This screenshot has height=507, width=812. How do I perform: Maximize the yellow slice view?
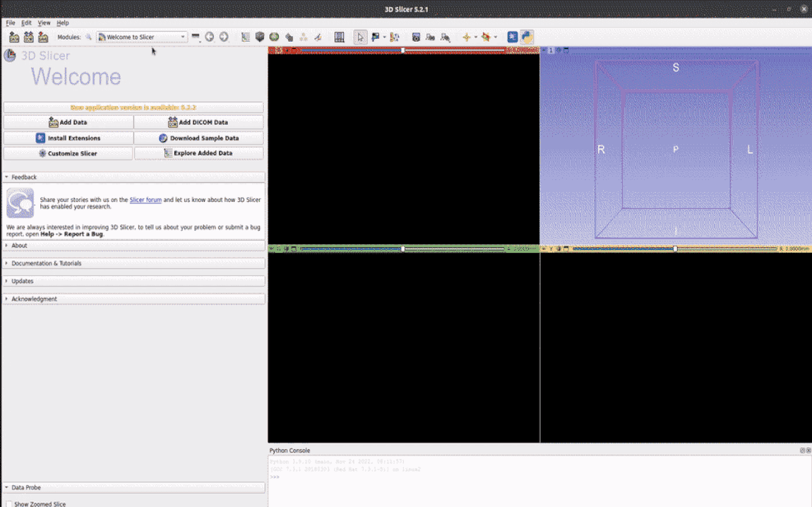pos(566,249)
